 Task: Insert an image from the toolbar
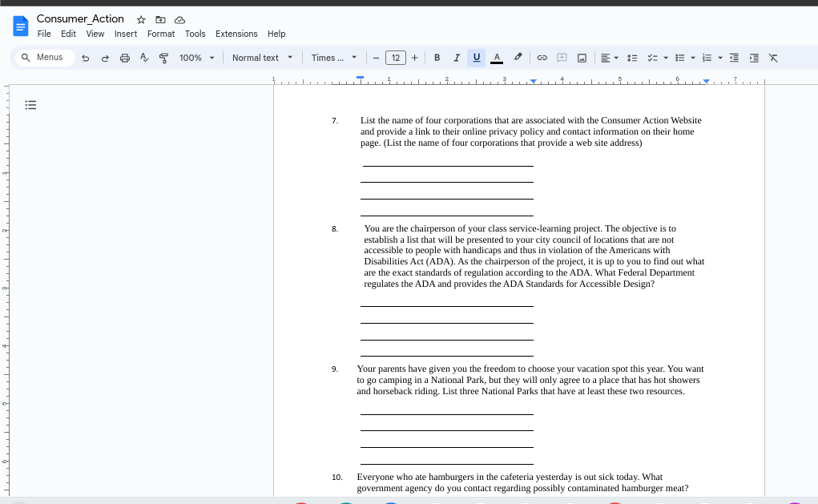coord(582,58)
